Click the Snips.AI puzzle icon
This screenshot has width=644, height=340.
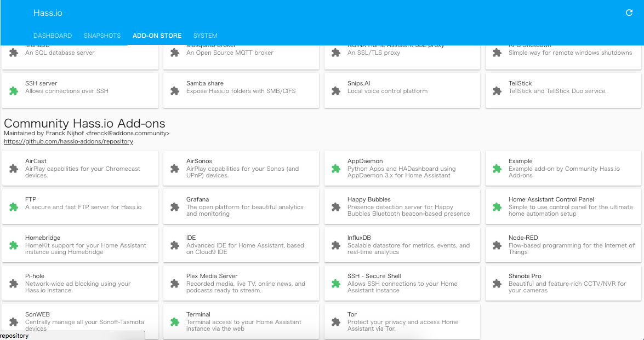click(x=336, y=91)
